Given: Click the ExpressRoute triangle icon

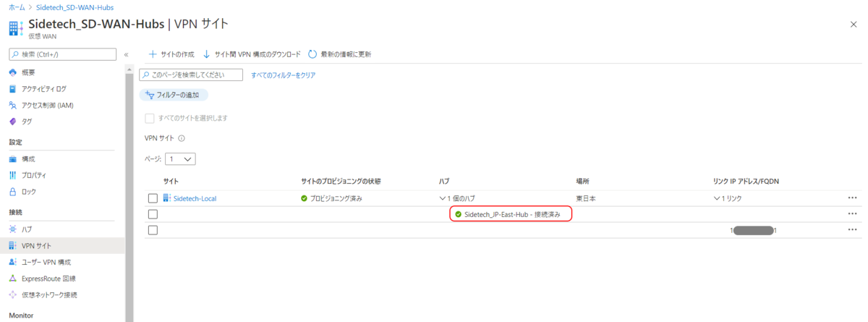Looking at the screenshot, I should [x=13, y=279].
